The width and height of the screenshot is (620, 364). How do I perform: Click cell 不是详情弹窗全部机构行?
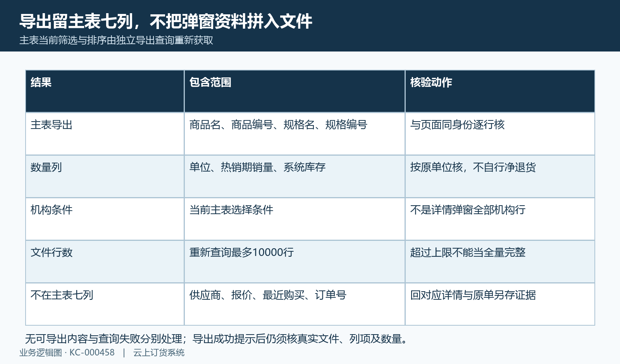click(500, 219)
